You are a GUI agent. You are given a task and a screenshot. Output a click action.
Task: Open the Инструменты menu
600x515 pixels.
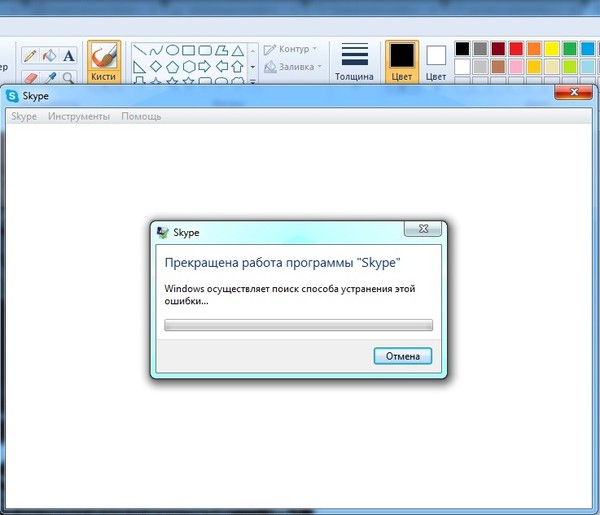[x=79, y=116]
